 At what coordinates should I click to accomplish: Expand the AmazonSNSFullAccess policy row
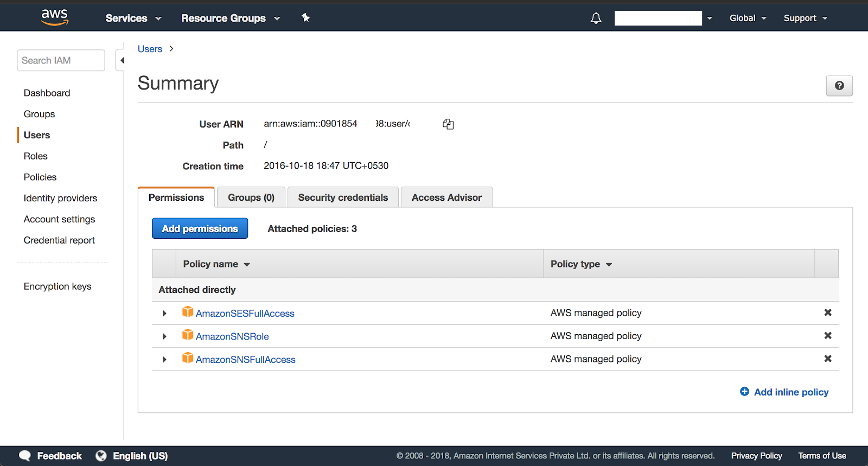coord(164,360)
